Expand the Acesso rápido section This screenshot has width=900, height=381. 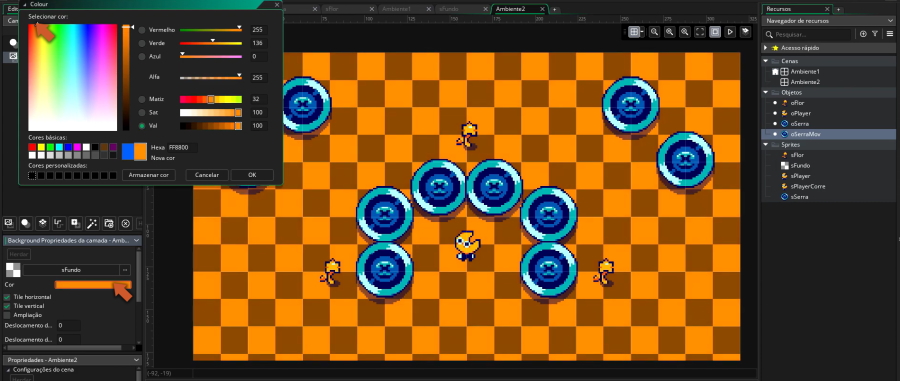click(x=766, y=48)
